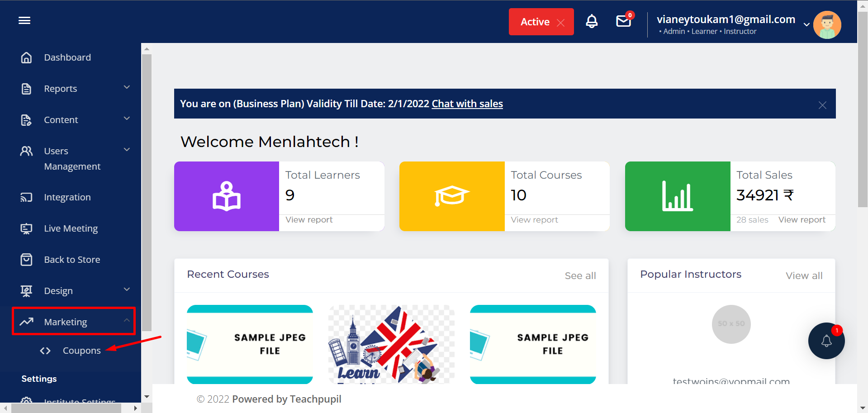Click the purple Total Learners icon tile
The image size is (868, 413).
click(x=227, y=196)
